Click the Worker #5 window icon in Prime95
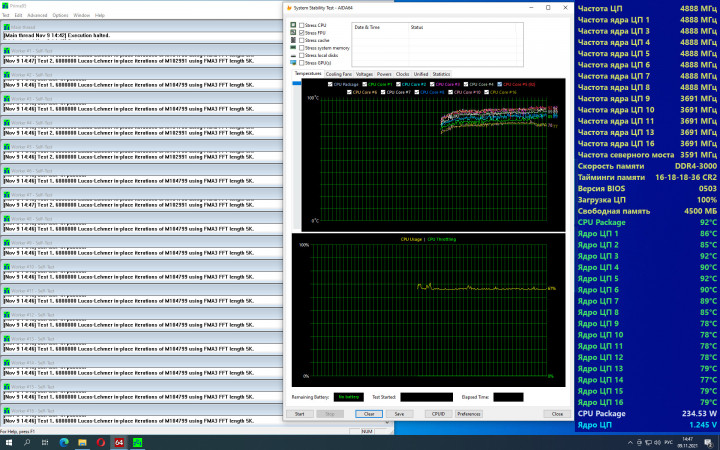The width and height of the screenshot is (720, 450). tap(6, 147)
